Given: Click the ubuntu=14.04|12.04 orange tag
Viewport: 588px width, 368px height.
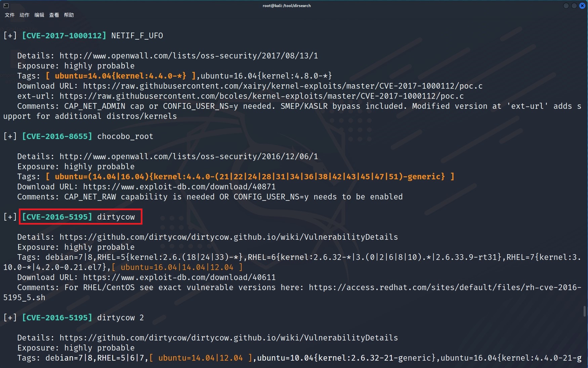Looking at the screenshot, I should (201, 358).
